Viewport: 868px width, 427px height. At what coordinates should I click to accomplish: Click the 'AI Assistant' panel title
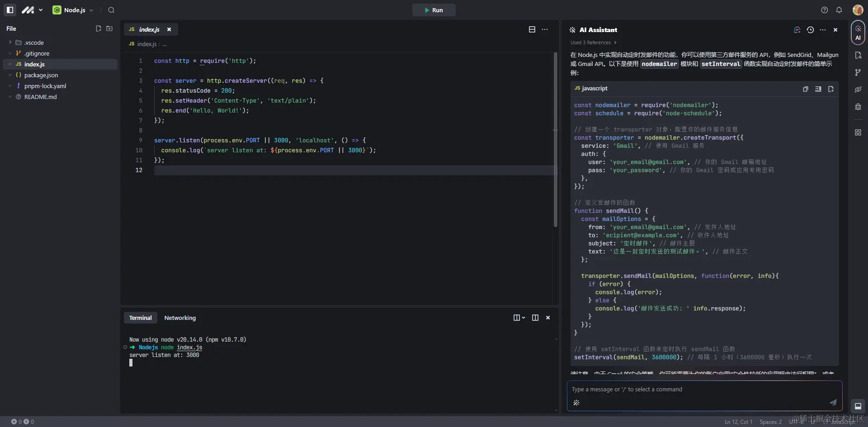pos(598,30)
